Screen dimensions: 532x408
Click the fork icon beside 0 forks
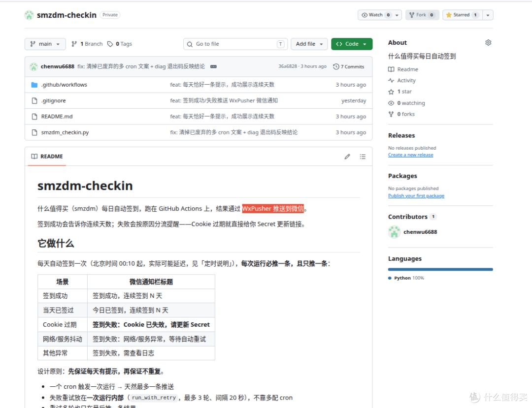pos(391,114)
